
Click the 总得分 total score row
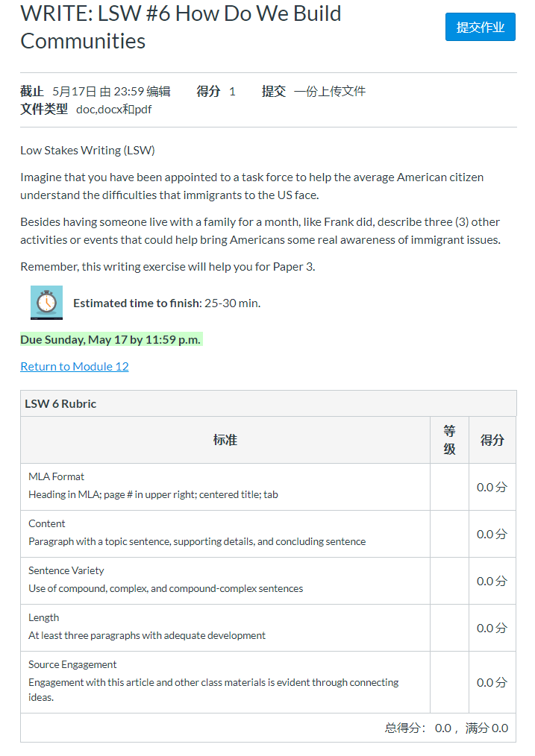coord(268,728)
